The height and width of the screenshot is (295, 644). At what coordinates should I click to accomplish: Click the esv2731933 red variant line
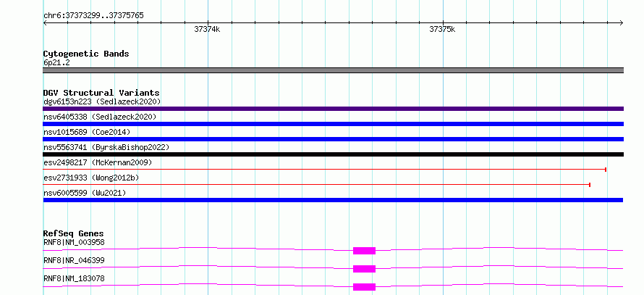point(317,185)
